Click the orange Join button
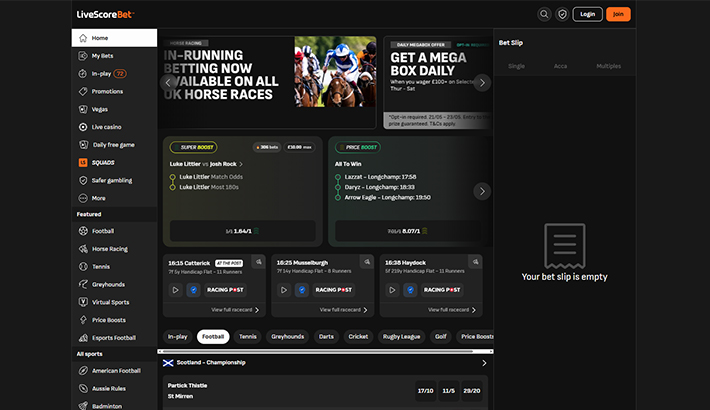Image resolution: width=710 pixels, height=410 pixels. 618,14
